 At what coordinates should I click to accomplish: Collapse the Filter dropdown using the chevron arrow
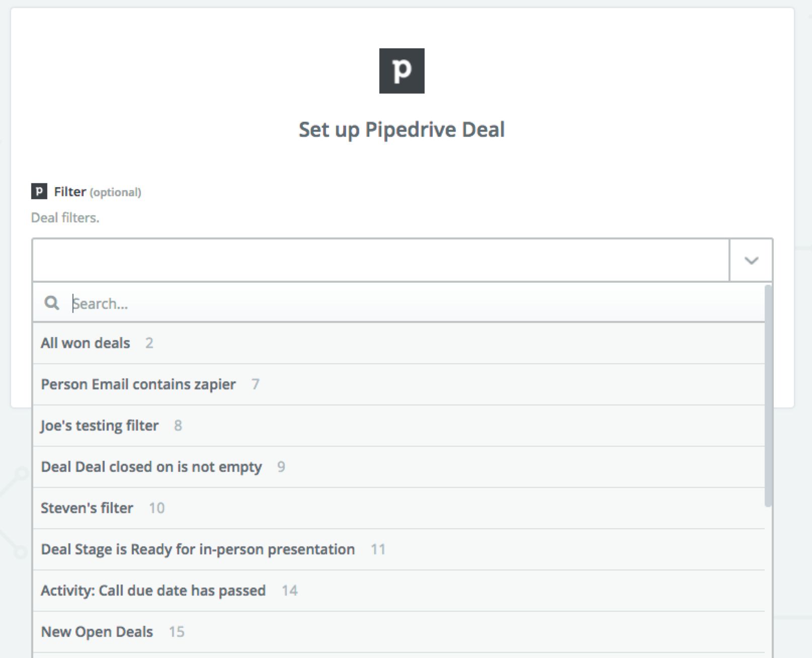pyautogui.click(x=751, y=261)
